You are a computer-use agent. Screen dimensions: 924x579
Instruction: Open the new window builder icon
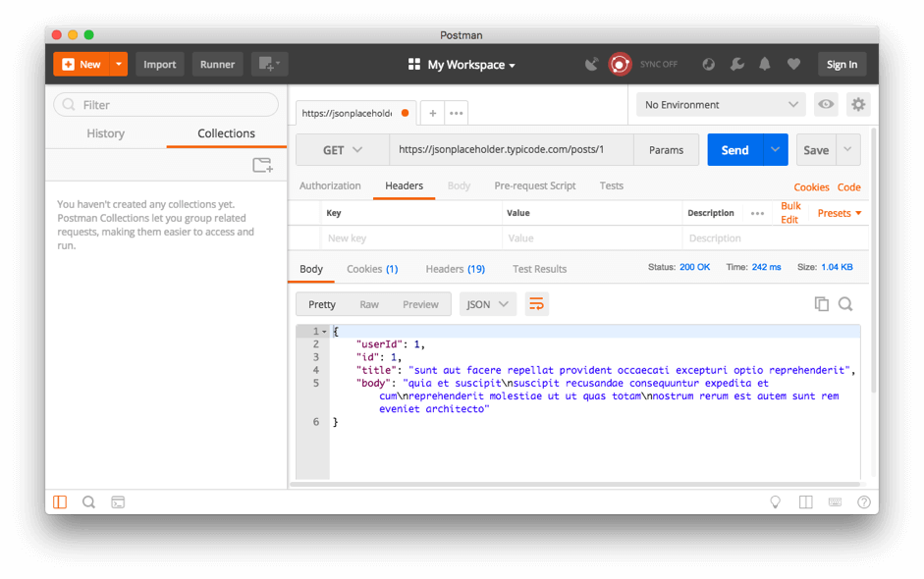[269, 64]
